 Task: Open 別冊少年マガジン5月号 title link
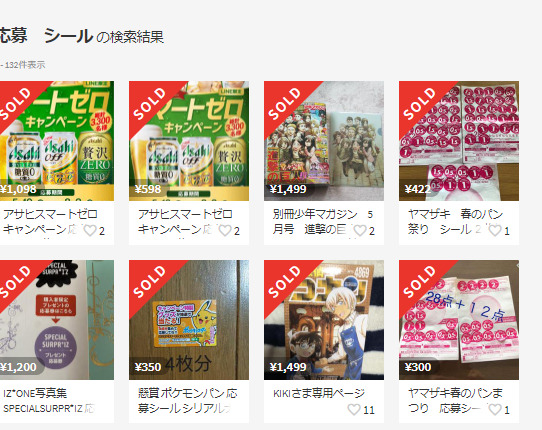point(323,222)
